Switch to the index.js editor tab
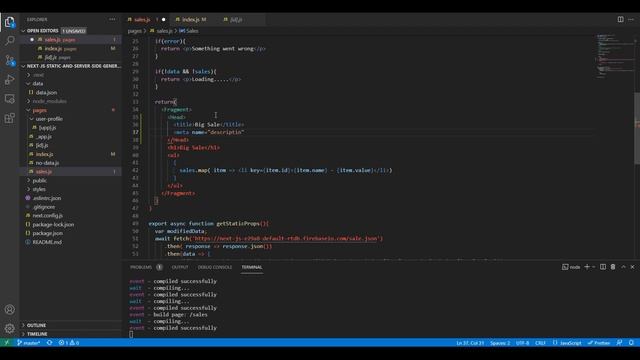 193,19
